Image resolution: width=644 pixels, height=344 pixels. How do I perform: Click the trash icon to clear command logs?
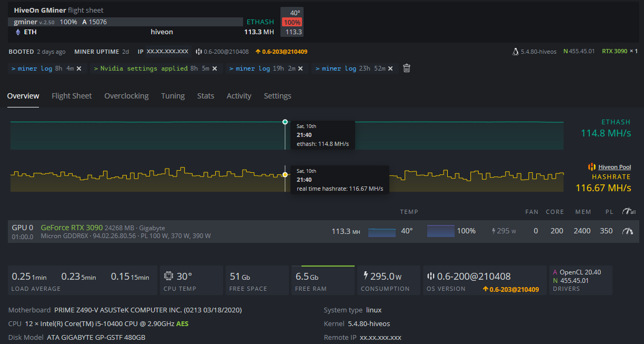point(407,68)
